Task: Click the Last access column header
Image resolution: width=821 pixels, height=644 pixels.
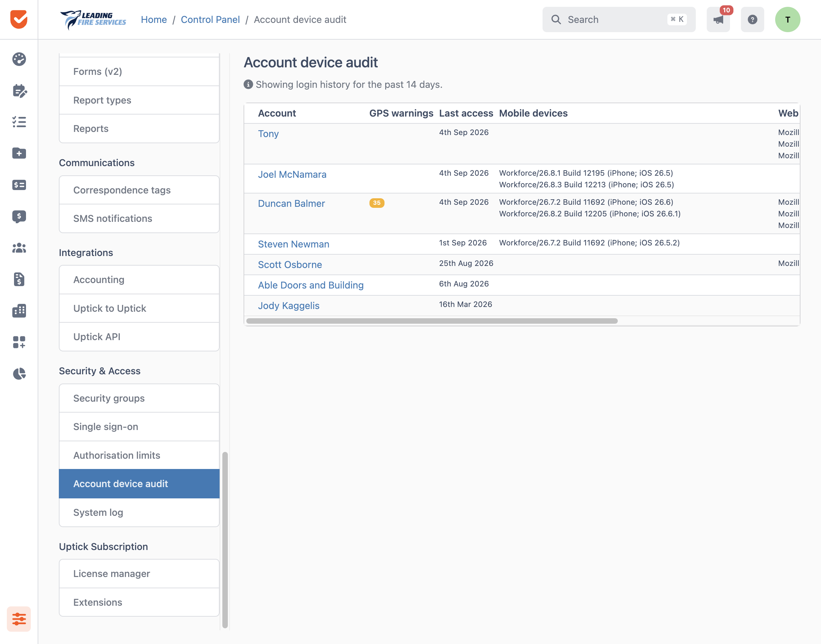Action: (466, 113)
